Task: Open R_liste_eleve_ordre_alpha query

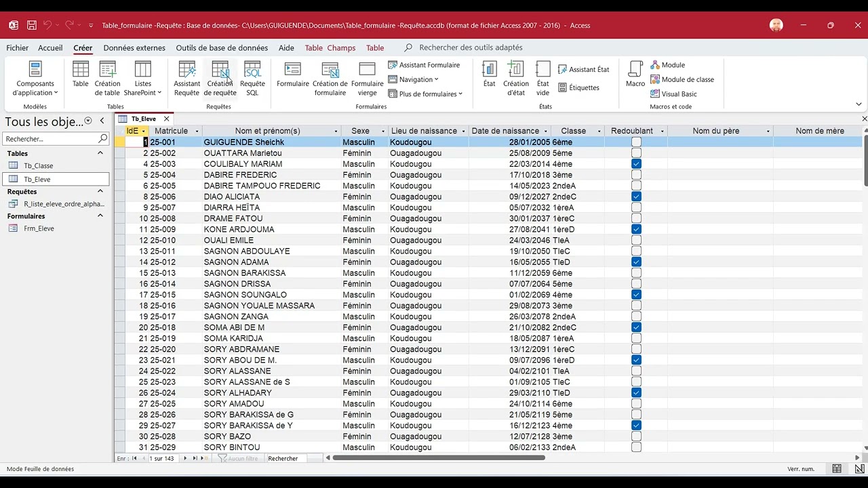Action: 56,204
